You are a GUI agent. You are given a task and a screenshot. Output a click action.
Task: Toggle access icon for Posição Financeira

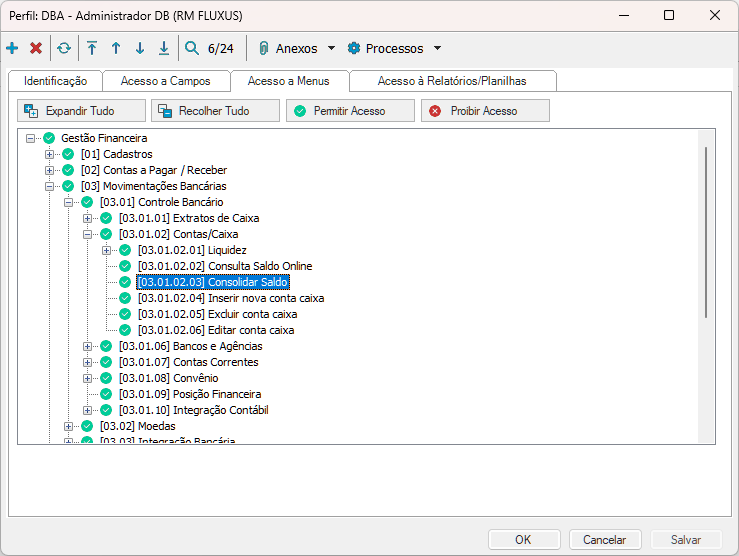106,394
